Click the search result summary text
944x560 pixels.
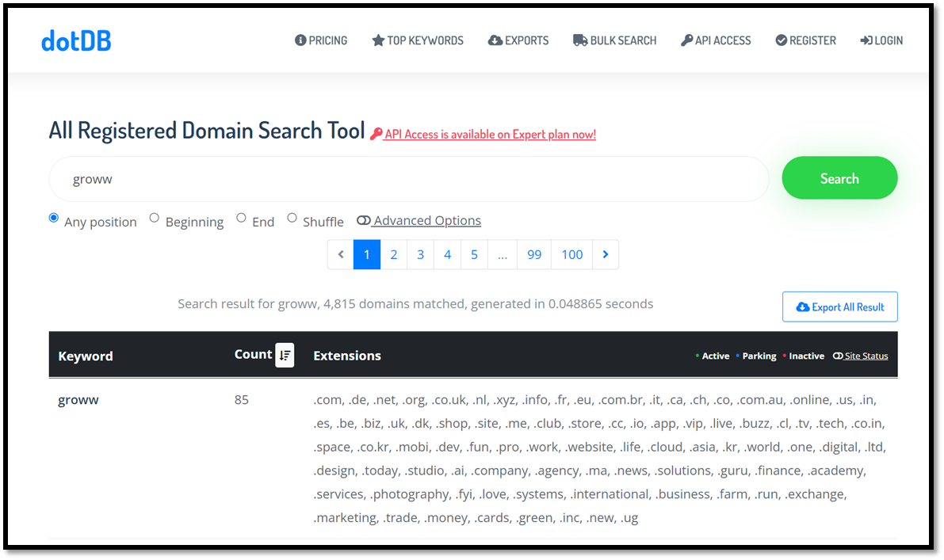[x=415, y=303]
